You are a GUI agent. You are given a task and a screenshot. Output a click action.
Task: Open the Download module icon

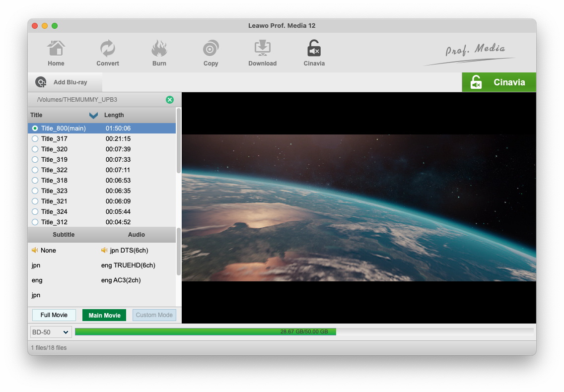(262, 49)
